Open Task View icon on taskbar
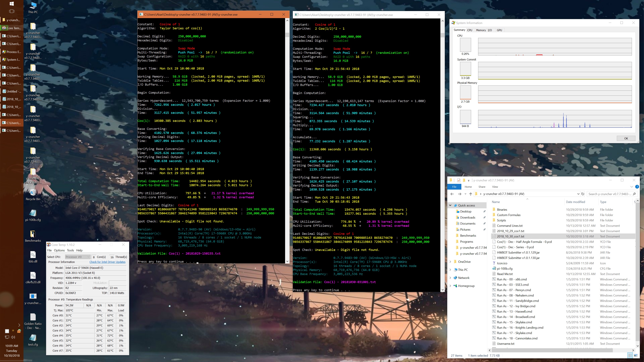Viewport: 644px width, 362px height. pyautogui.click(x=12, y=11)
